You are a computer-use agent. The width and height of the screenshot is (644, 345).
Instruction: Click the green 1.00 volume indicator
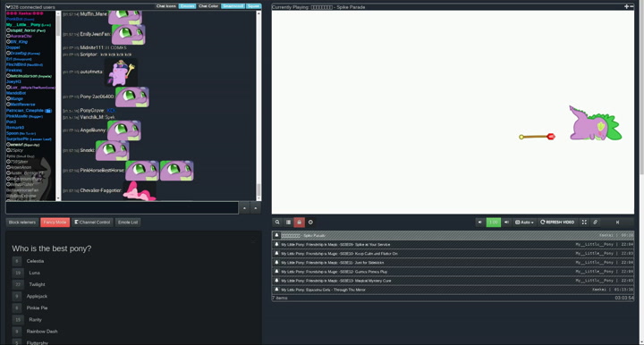(x=493, y=222)
